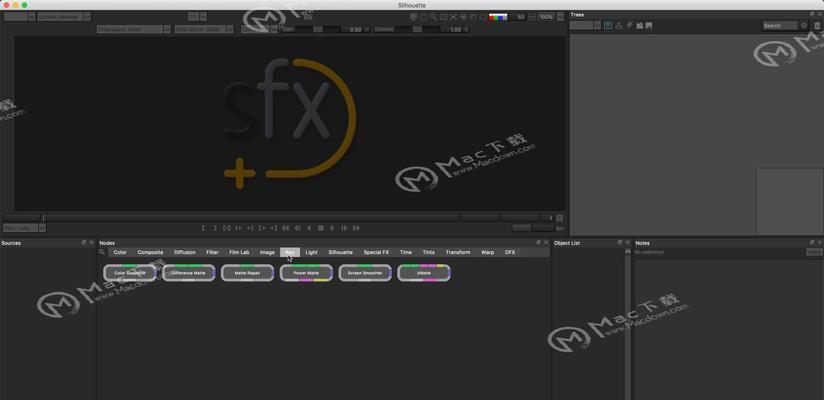Screen dimensions: 824x400
Task: Jump to the first frame
Action: 285,228
